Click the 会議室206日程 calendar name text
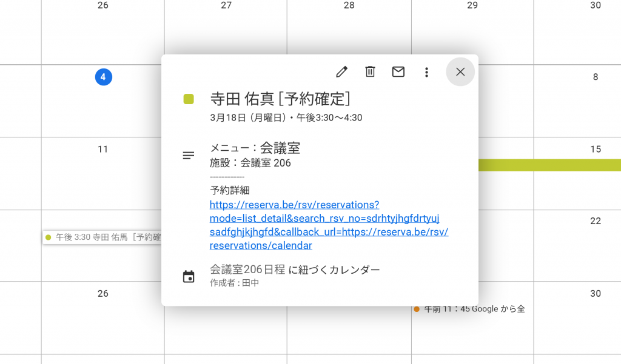 tap(247, 270)
